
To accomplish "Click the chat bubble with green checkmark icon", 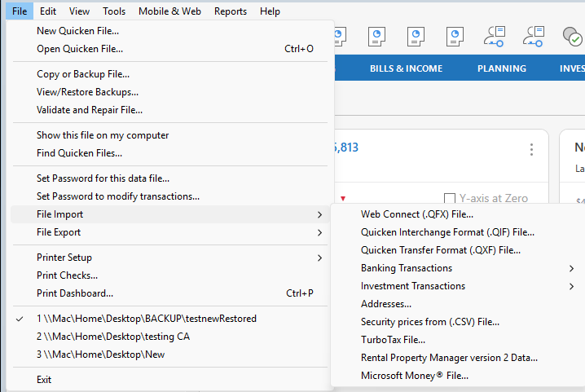I will click(x=572, y=37).
